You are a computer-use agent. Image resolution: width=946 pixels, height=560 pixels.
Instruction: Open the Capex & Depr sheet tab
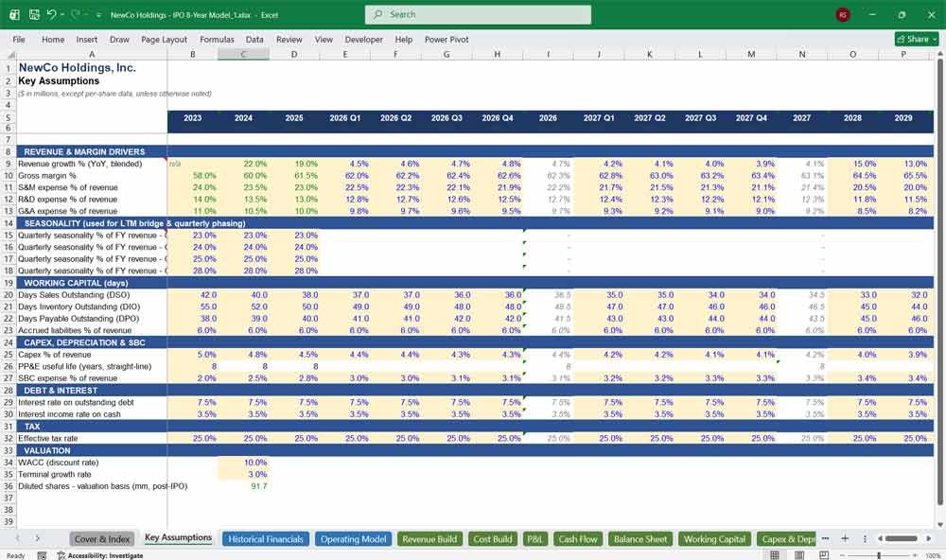(x=787, y=539)
